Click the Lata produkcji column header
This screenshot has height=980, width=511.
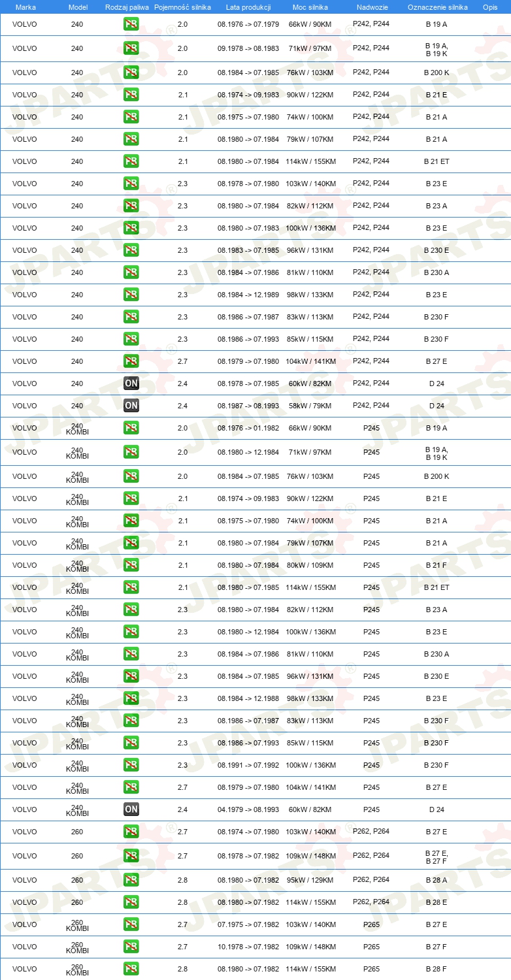click(x=248, y=7)
